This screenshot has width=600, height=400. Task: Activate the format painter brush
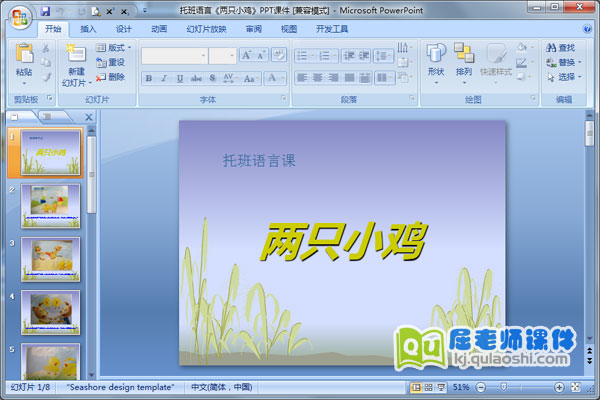click(46, 77)
